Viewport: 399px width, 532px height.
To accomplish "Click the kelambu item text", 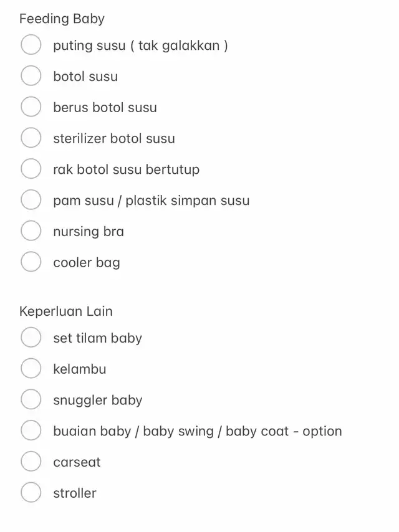I will 80,369.
